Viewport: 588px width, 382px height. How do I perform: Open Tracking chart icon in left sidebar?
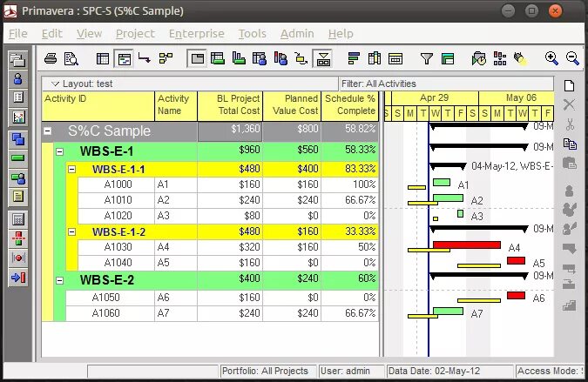point(18,117)
